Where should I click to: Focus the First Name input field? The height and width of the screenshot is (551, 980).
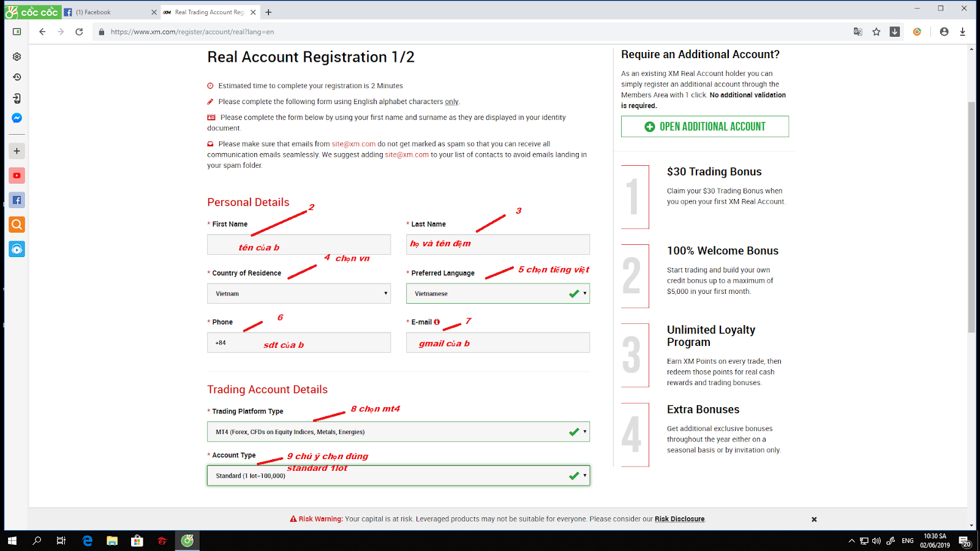coord(299,244)
